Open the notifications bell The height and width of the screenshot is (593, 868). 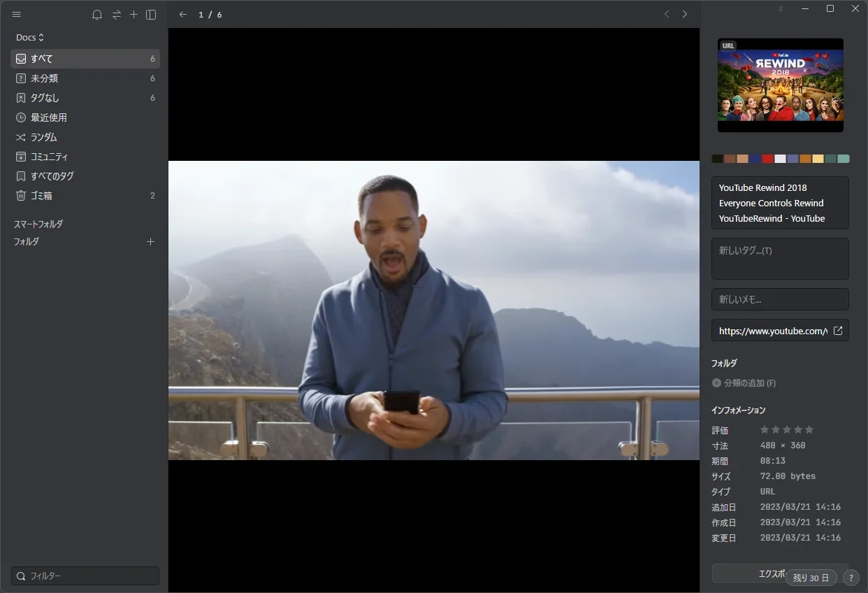[x=97, y=15]
